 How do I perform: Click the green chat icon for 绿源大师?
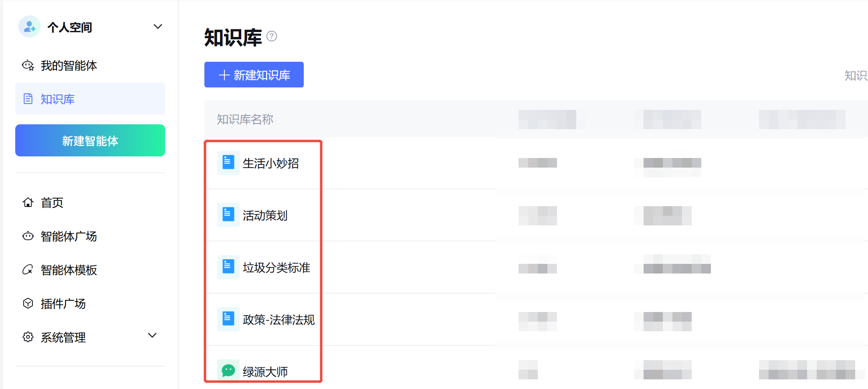(228, 370)
